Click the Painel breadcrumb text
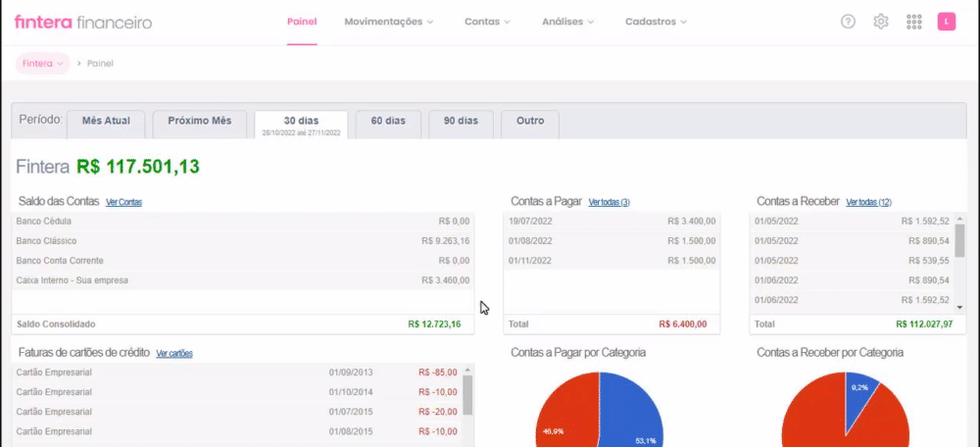The width and height of the screenshot is (980, 447). [x=100, y=63]
